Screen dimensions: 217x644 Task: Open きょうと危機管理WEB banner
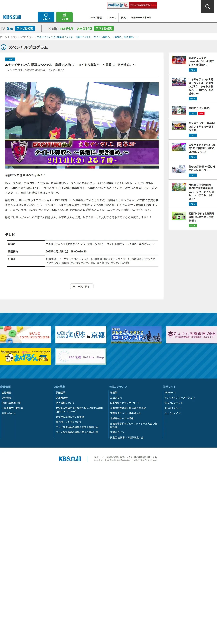(x=191, y=335)
